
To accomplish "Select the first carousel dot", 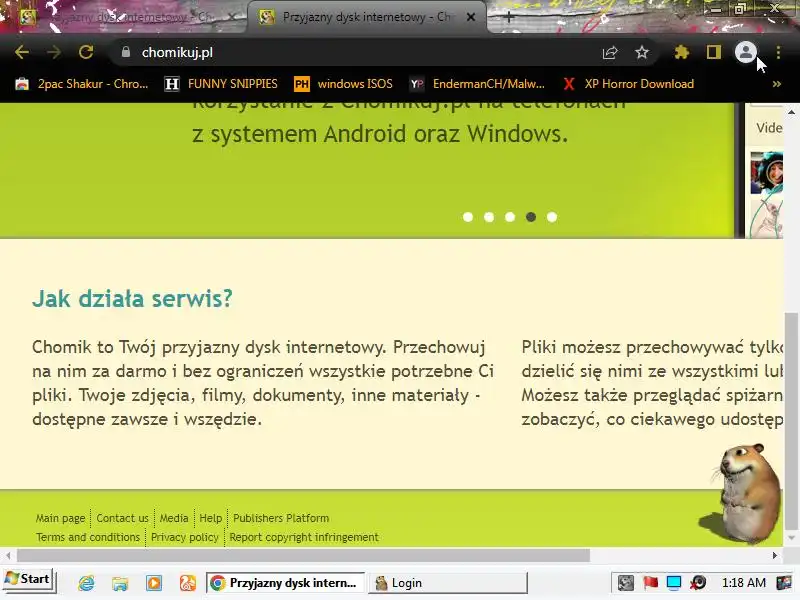I will (468, 217).
